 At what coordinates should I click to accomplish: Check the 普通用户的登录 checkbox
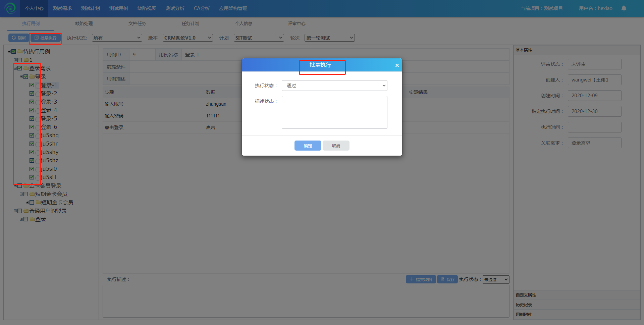click(x=20, y=211)
